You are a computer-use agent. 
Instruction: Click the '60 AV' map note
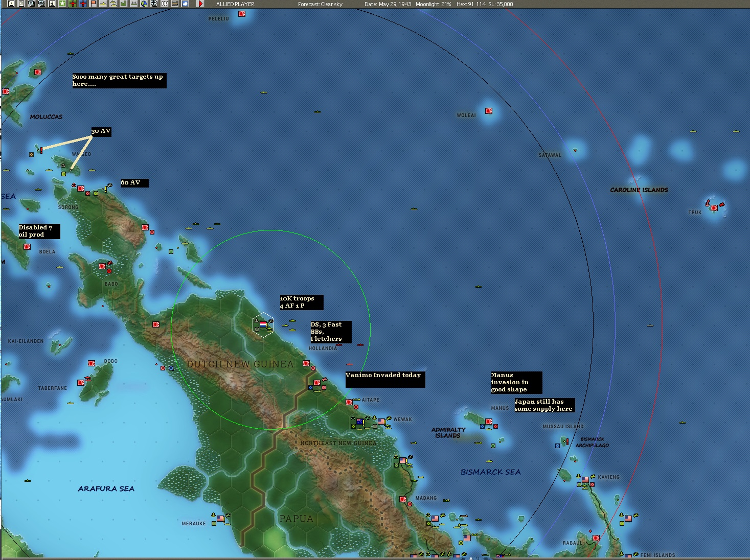coord(134,183)
